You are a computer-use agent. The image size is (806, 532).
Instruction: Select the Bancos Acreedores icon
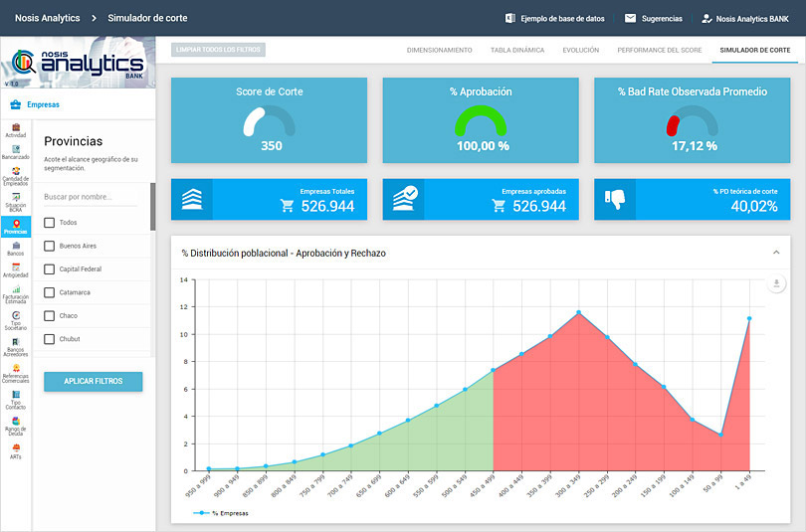(16, 342)
